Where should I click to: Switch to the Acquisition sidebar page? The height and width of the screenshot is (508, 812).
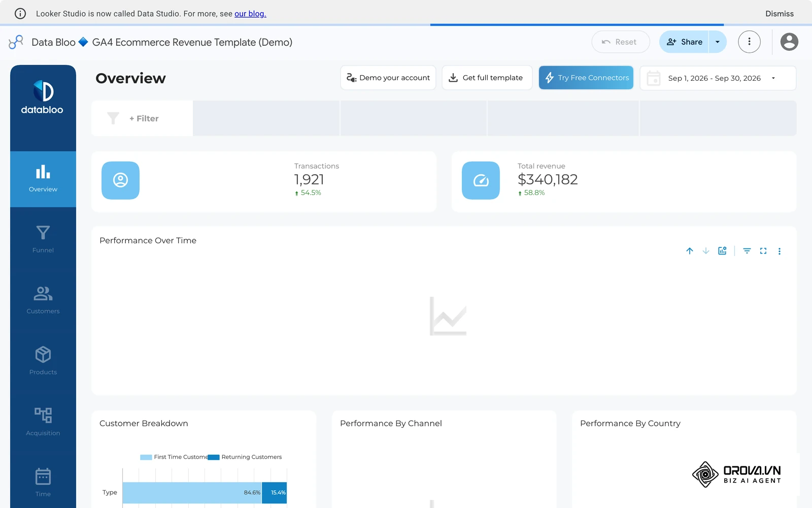43,422
